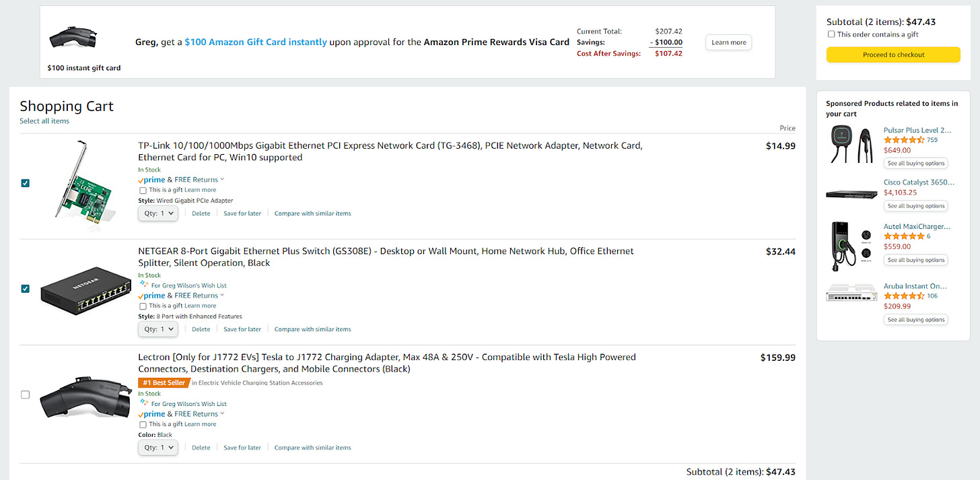This screenshot has height=480, width=980.
Task: Open Autel MaxiCharger sponsored product image
Action: [x=850, y=246]
